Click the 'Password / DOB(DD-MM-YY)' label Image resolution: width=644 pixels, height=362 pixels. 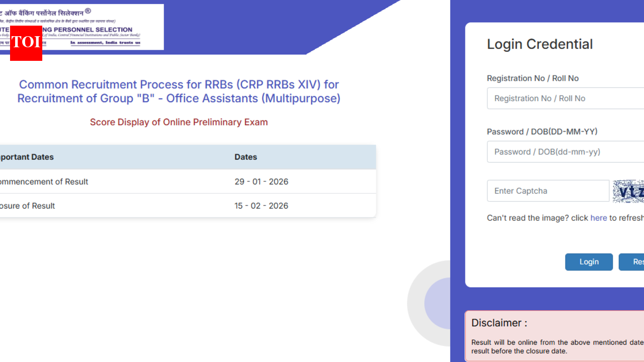pyautogui.click(x=542, y=132)
